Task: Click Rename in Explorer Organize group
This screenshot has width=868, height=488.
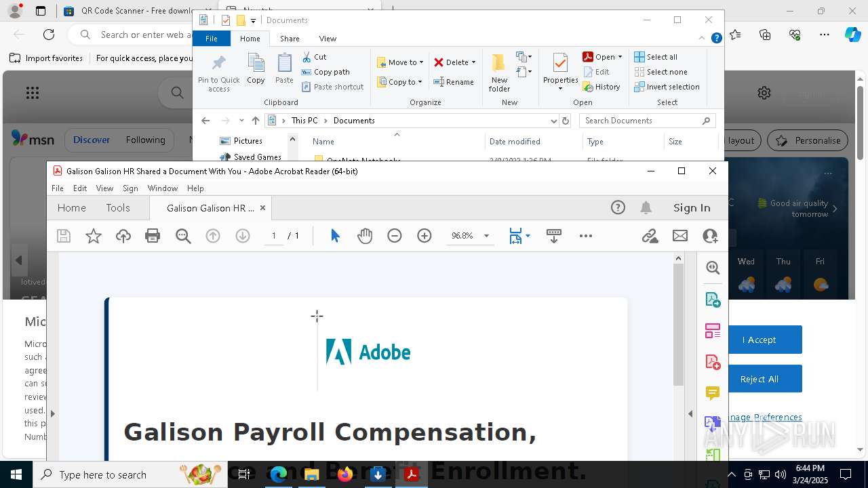Action: pos(454,82)
